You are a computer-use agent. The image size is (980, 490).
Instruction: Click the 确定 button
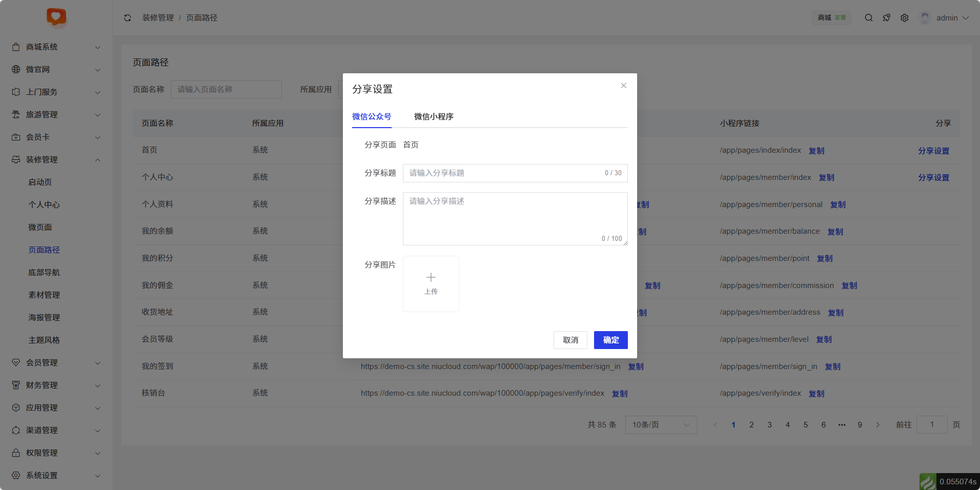pos(610,340)
